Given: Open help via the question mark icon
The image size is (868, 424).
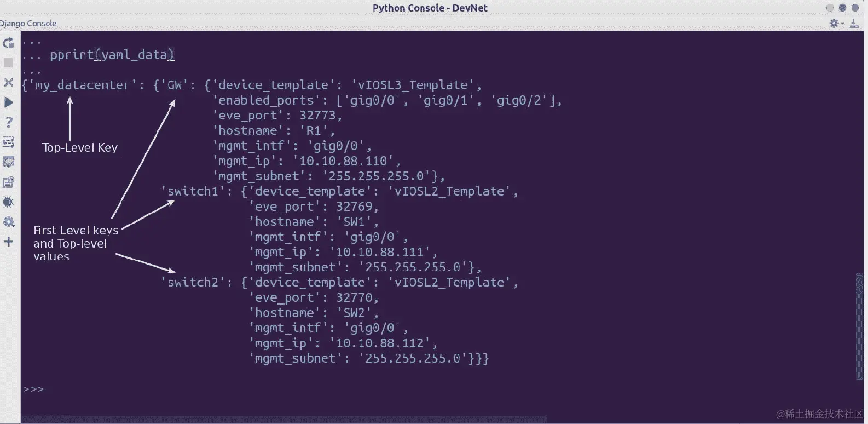Looking at the screenshot, I should pos(8,122).
